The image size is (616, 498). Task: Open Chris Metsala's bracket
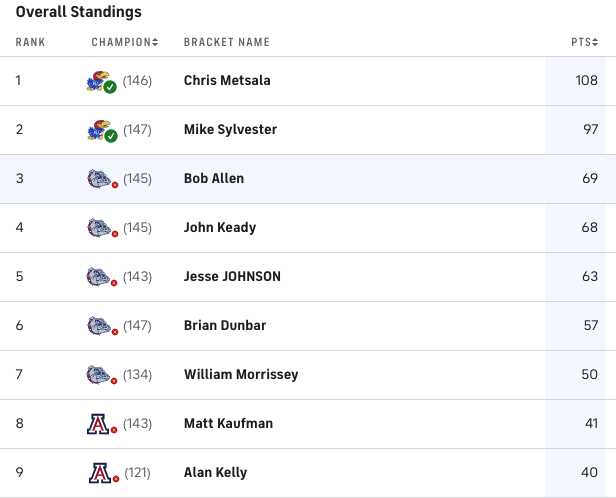pos(227,81)
